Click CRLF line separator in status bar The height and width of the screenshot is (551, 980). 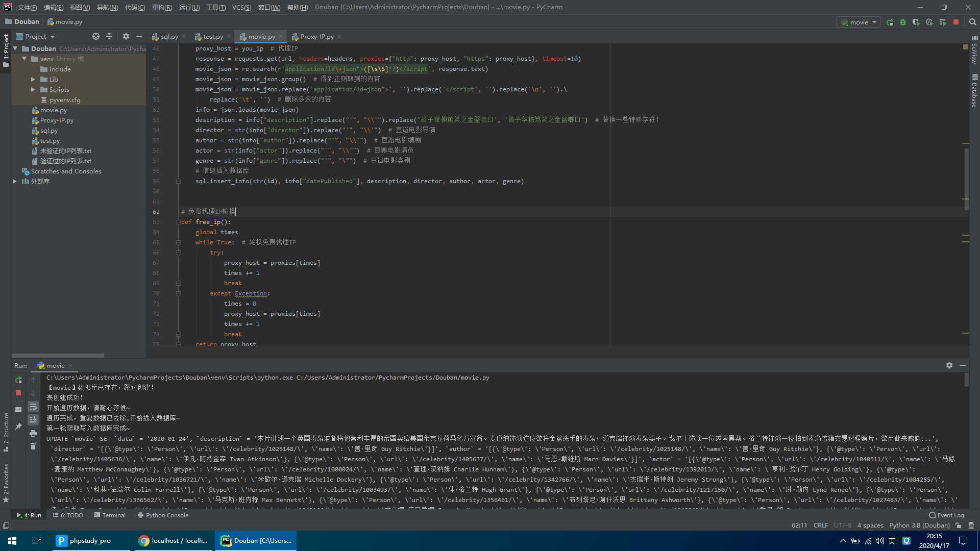tap(821, 525)
